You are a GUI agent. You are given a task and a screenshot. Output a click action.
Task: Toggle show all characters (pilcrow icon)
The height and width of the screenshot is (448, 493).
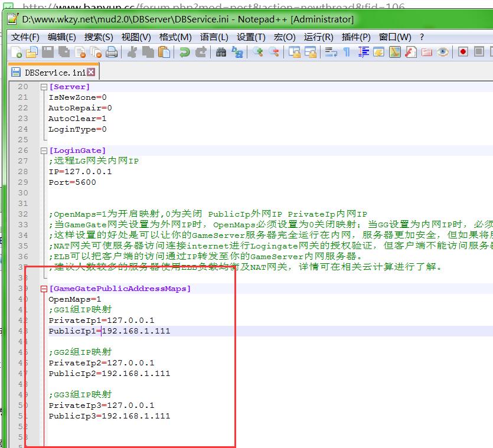click(x=347, y=53)
